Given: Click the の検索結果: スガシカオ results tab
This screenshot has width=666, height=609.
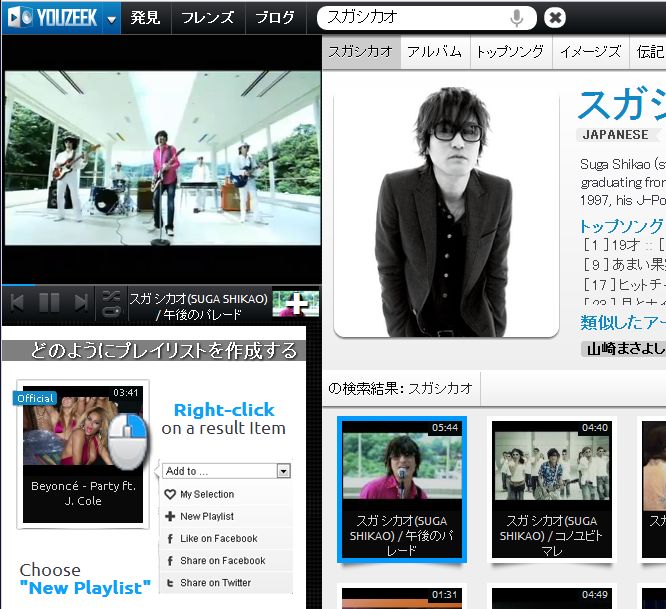Looking at the screenshot, I should [401, 388].
